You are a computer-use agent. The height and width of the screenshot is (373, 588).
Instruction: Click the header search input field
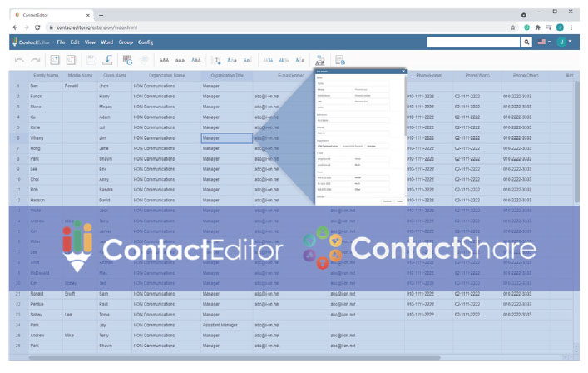(x=473, y=42)
